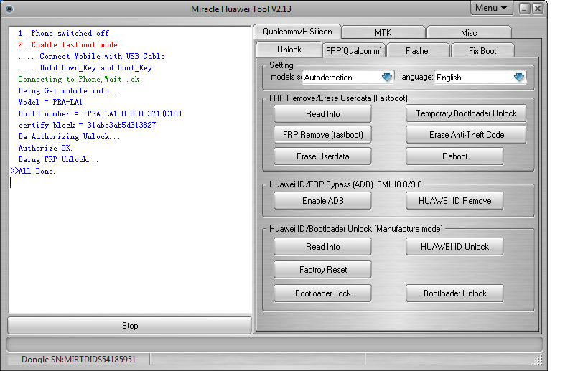Screen dimensions: 588x371
Task: Click the 'Model = PRA-LA1' log line
Action: (50, 102)
